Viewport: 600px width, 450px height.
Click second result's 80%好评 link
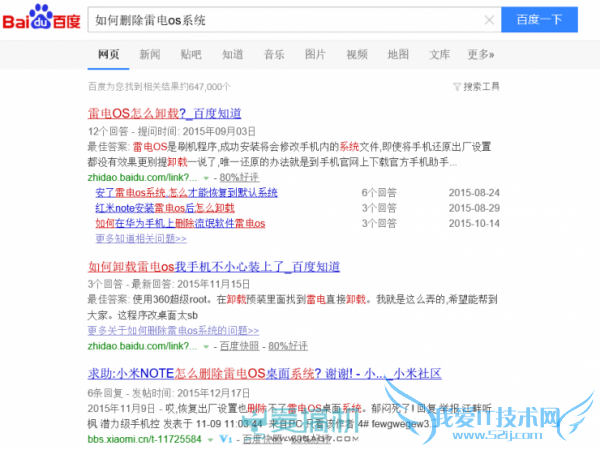288,346
